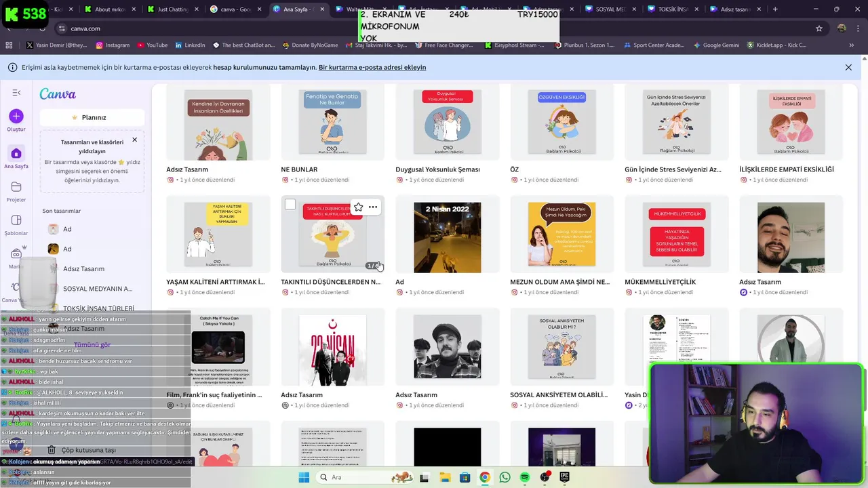Viewport: 868px width, 488px height.
Task: Tick the TAKINTILI DÜŞÜNCELERDEN selection checkbox
Action: pyautogui.click(x=290, y=205)
